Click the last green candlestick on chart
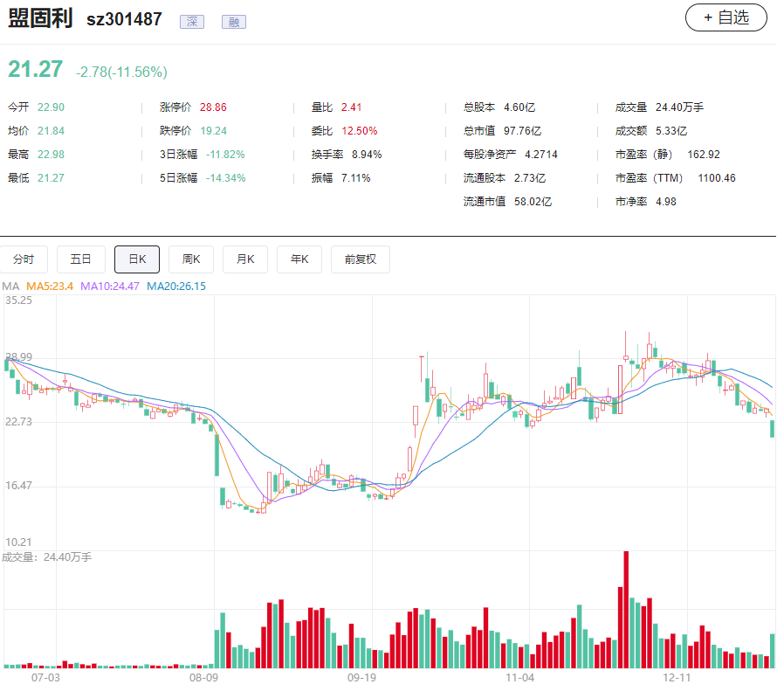Viewport: 784px width, 691px height. [773, 429]
